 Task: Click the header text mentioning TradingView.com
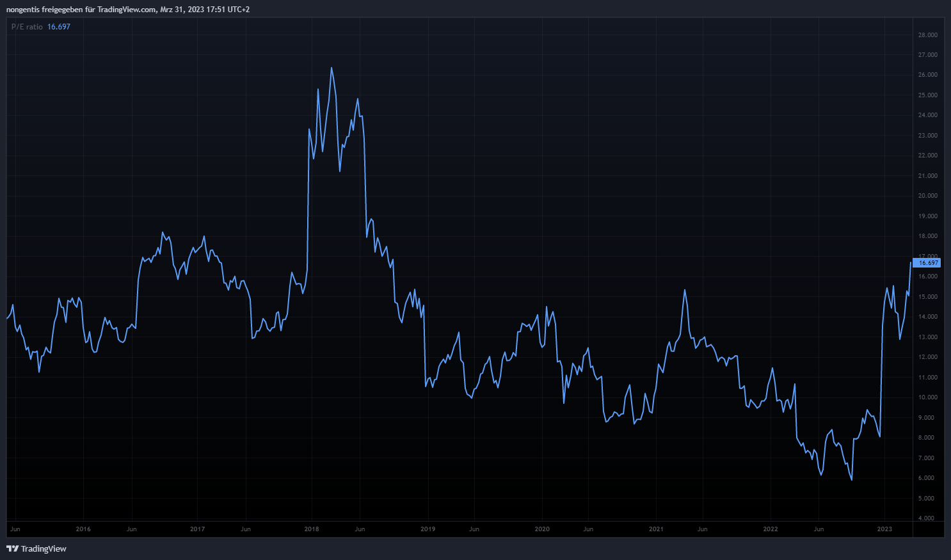click(x=128, y=10)
